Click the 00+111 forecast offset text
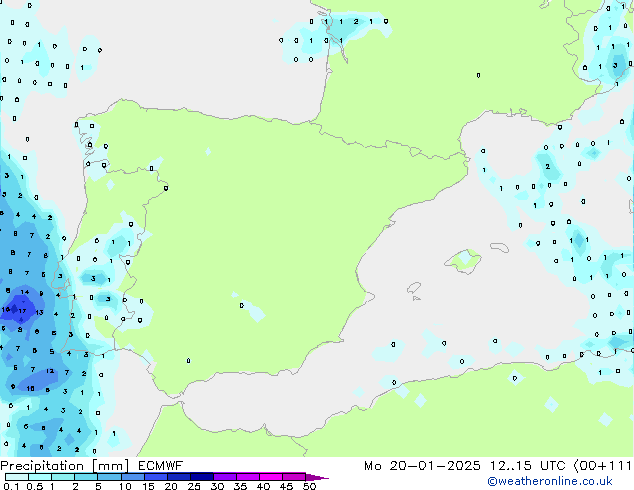The height and width of the screenshot is (490, 634). pos(598,465)
